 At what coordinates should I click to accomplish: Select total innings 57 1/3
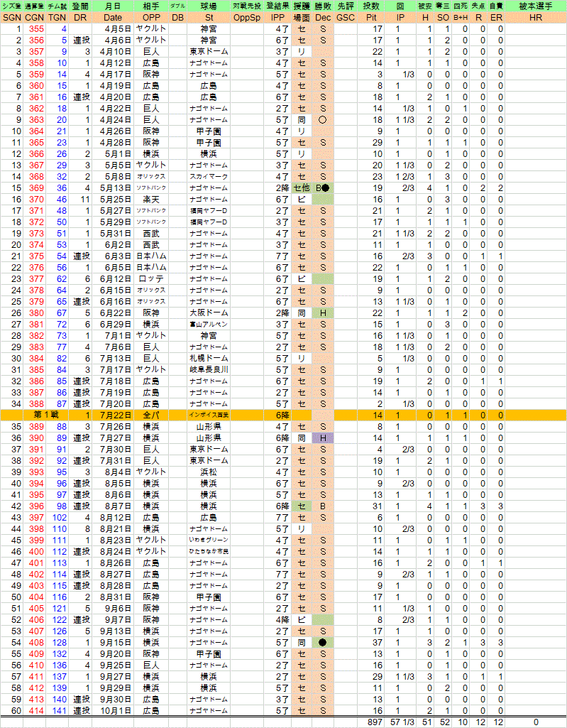[402, 722]
